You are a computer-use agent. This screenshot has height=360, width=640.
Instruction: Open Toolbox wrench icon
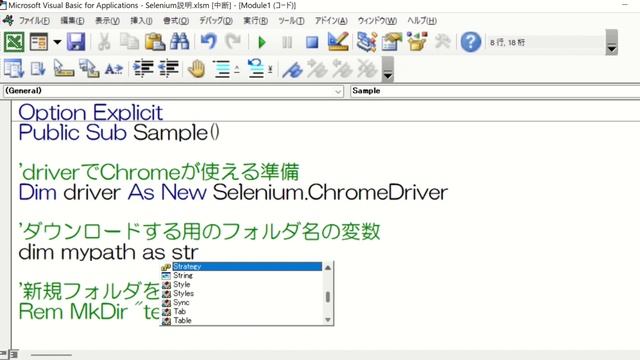[442, 42]
